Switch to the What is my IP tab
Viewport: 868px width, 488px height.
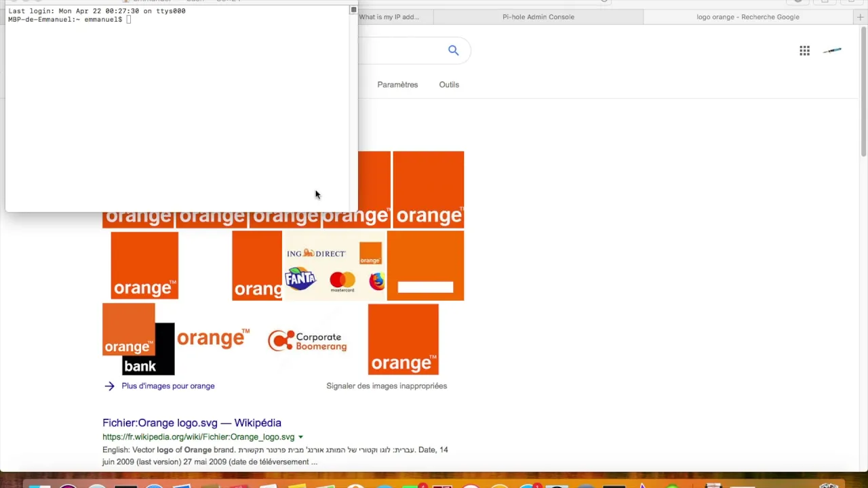click(389, 17)
